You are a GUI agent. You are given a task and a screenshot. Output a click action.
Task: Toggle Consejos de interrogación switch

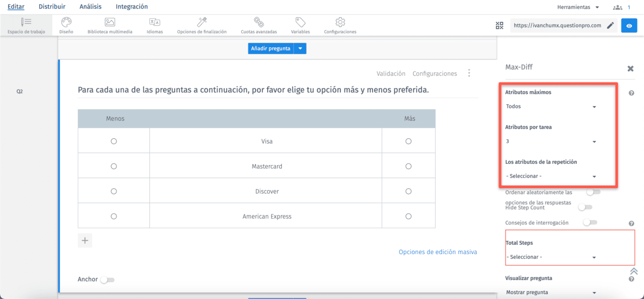pyautogui.click(x=590, y=222)
